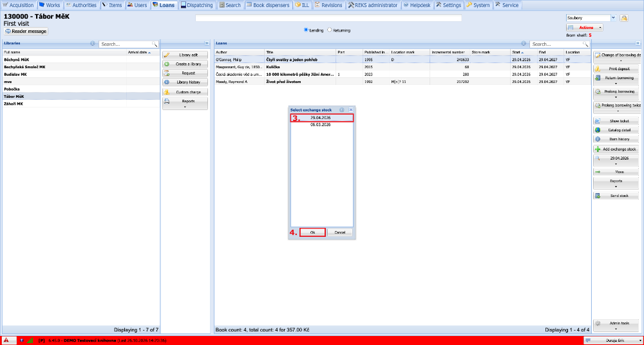Viewport: 644px width, 345px height.
Task: Click the Loans Search field
Action: [x=556, y=44]
